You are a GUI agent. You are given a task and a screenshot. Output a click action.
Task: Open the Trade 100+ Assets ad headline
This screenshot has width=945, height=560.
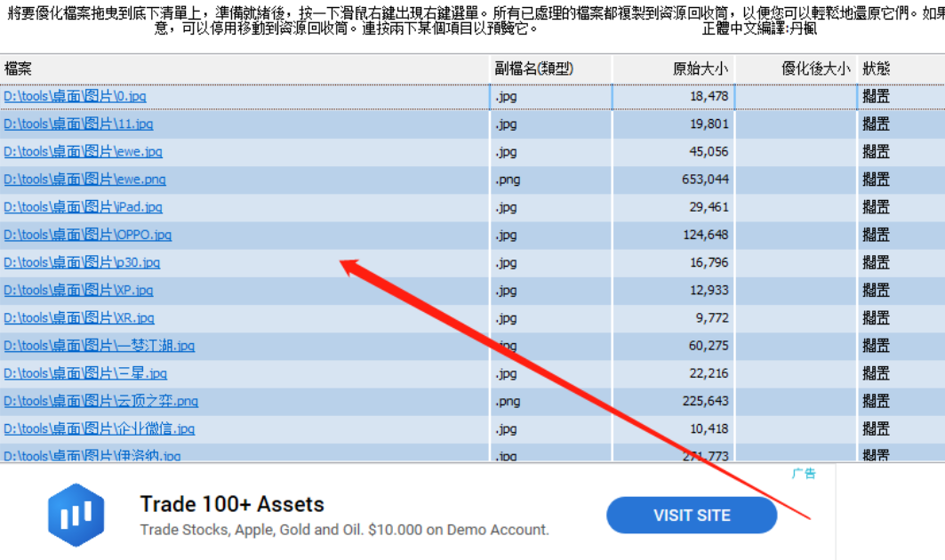tap(232, 505)
